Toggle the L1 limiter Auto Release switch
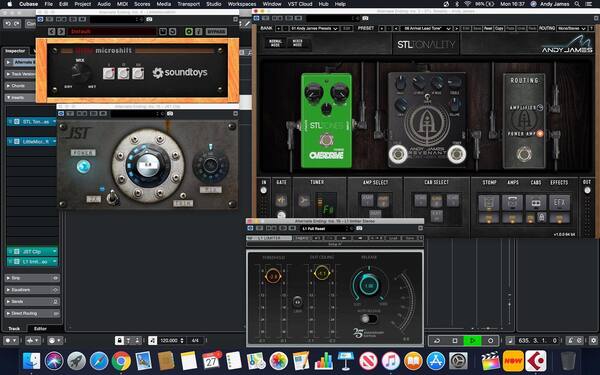This screenshot has height=375, width=600. [x=368, y=318]
